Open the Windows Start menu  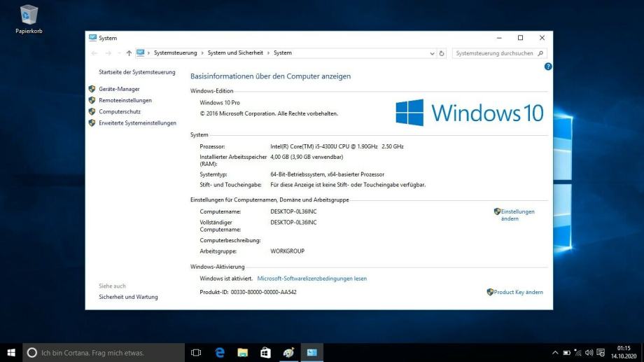click(11, 353)
